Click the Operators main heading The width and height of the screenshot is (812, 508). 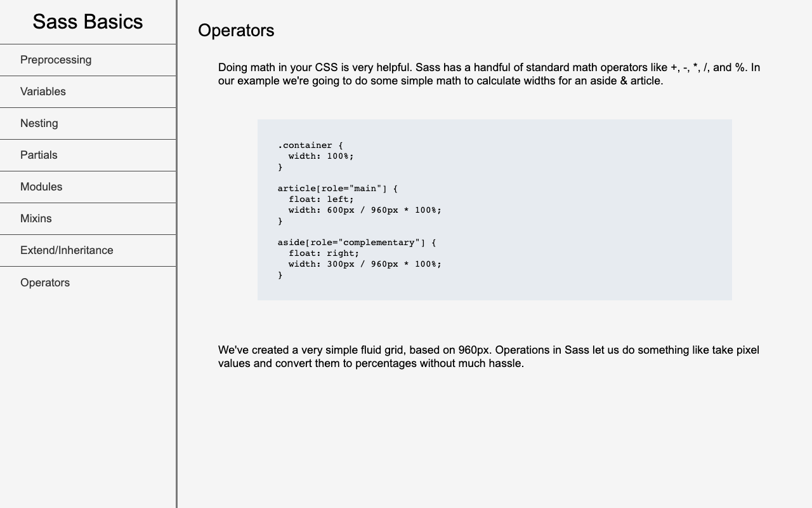pyautogui.click(x=236, y=30)
